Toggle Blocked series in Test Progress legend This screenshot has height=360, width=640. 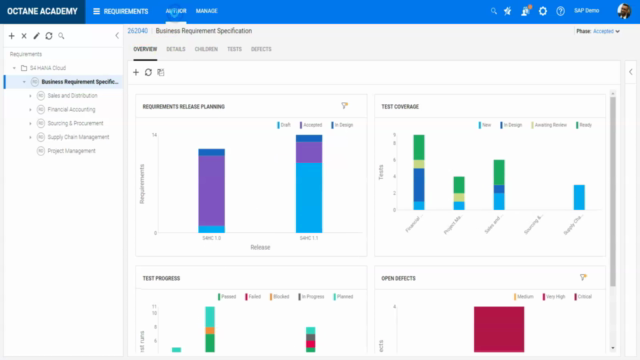pos(280,297)
